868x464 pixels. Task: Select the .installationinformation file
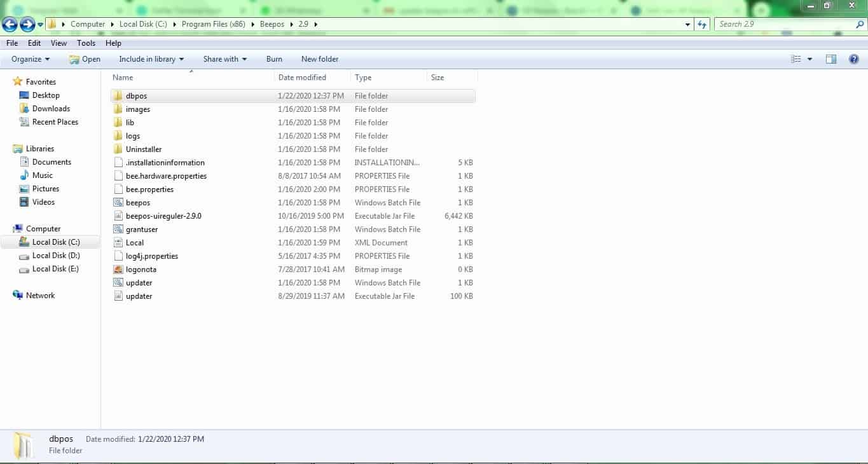coord(293,163)
